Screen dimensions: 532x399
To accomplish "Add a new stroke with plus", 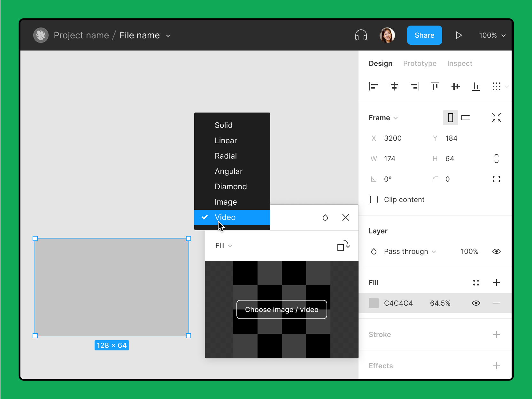I will pos(496,334).
